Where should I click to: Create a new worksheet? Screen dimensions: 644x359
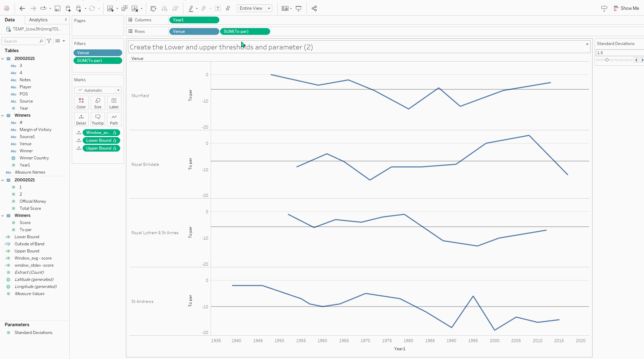click(110, 8)
